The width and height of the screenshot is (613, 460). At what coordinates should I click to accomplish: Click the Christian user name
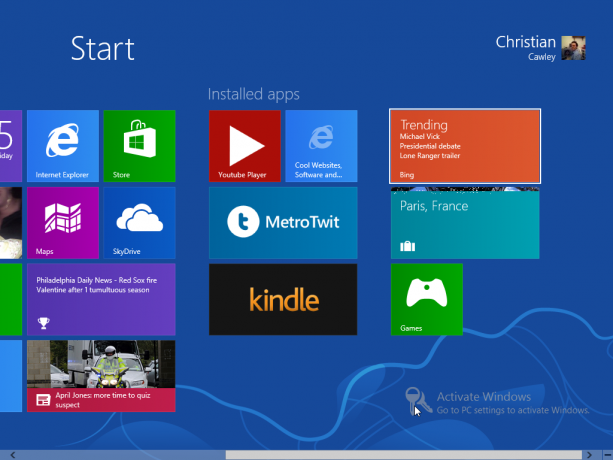point(526,42)
